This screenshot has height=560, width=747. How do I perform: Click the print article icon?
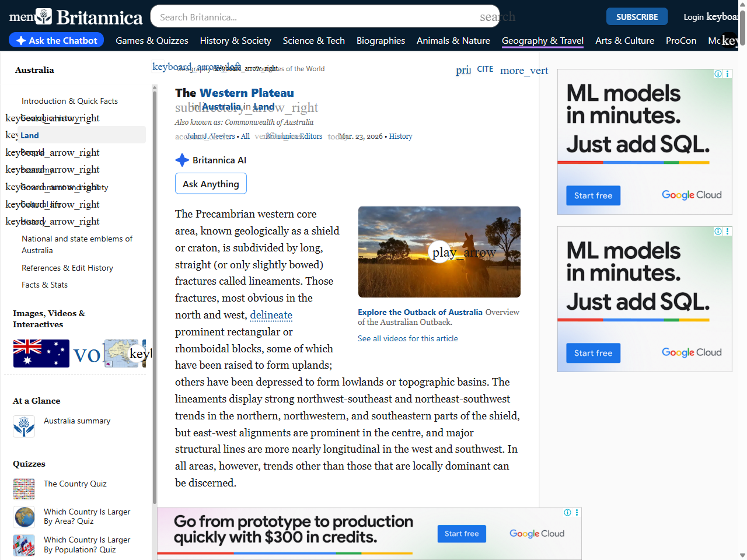tap(463, 69)
